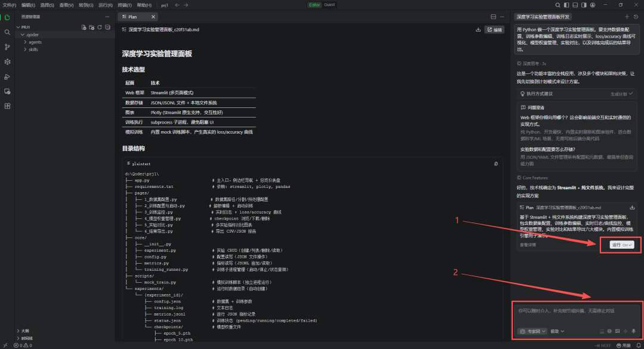Click the microphone voice input icon
Viewport: 644px width, 349px height.
click(633, 331)
